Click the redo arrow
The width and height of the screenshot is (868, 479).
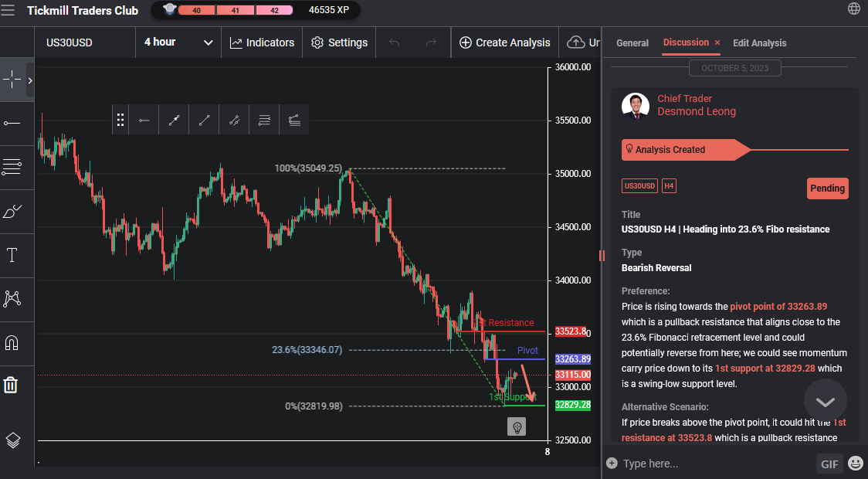[431, 42]
